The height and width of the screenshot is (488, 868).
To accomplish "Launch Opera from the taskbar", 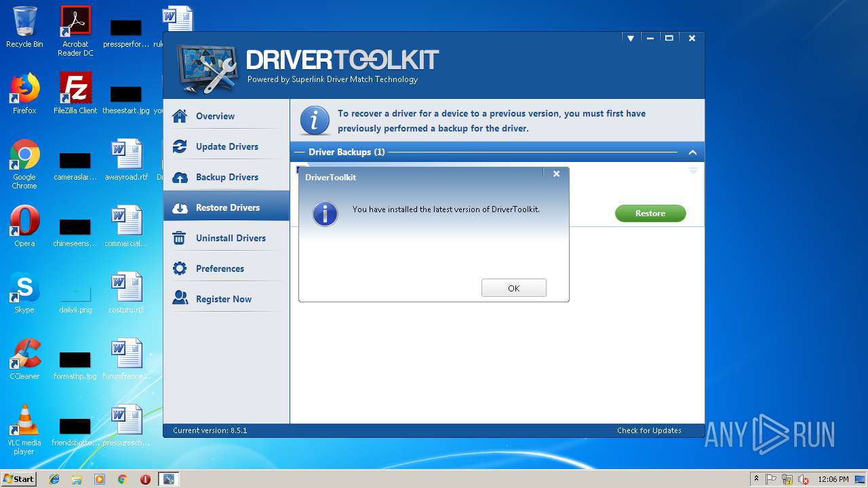I will point(145,479).
